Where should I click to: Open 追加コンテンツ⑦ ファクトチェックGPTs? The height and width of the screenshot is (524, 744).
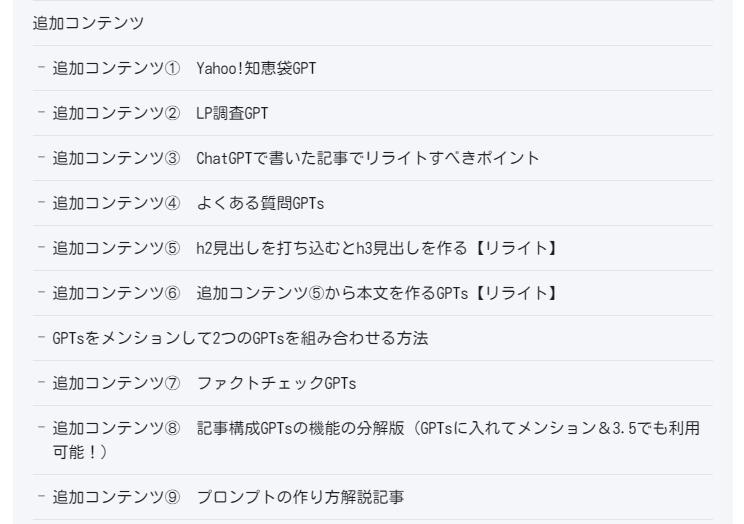coord(204,384)
